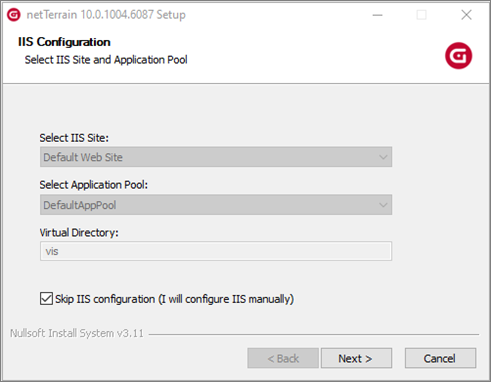Click the 'Select IIS Site and Application Pool' subtitle
The height and width of the screenshot is (382, 491).
(106, 60)
